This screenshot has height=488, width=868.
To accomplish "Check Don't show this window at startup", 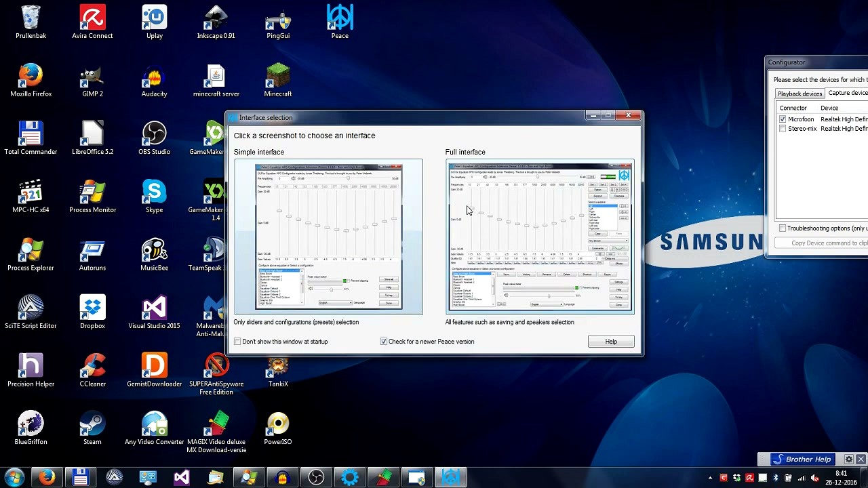I will (237, 342).
